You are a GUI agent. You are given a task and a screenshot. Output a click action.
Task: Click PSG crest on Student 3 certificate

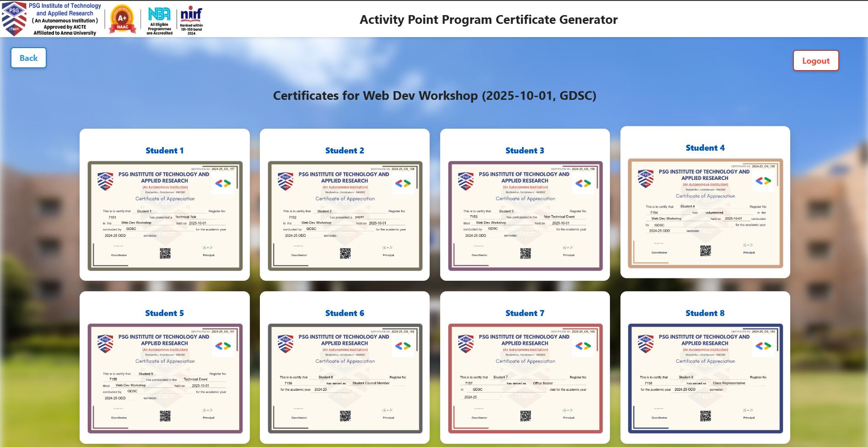click(x=466, y=181)
